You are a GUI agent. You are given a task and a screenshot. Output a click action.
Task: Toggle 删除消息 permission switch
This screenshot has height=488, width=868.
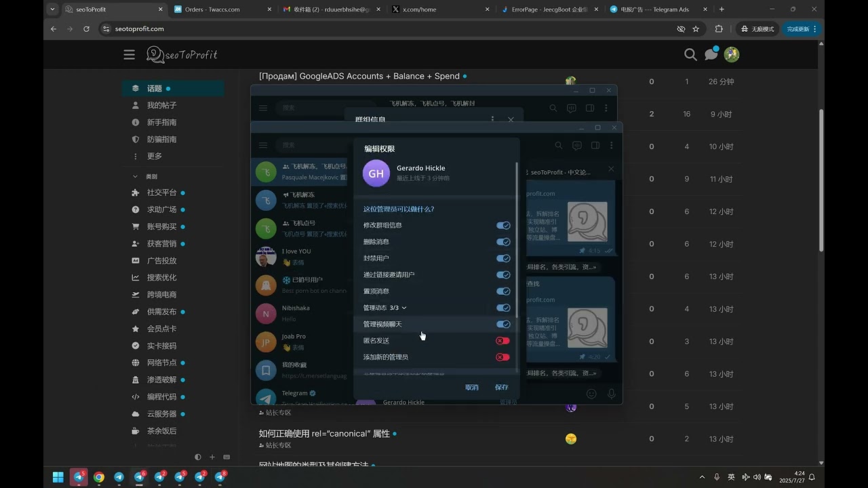click(503, 242)
